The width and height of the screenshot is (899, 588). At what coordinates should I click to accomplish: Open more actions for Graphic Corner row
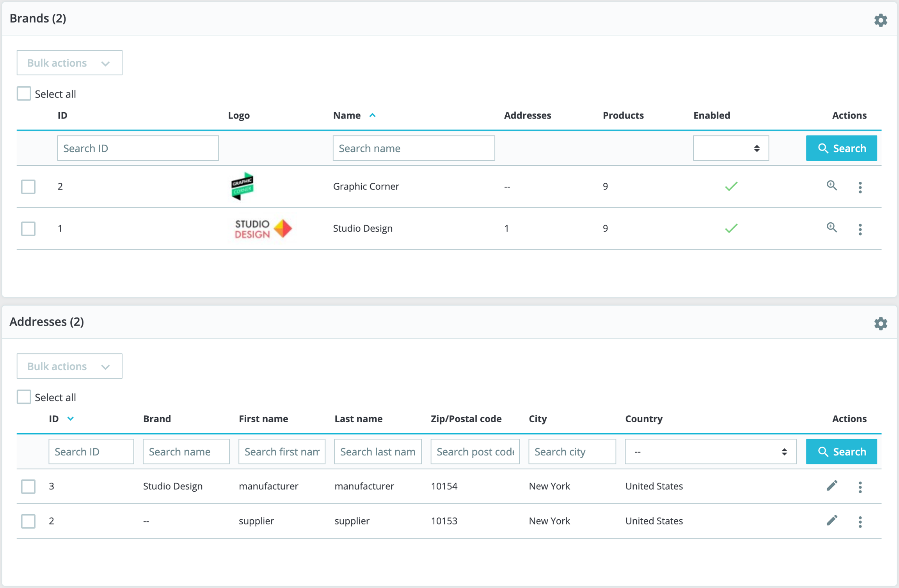tap(860, 187)
